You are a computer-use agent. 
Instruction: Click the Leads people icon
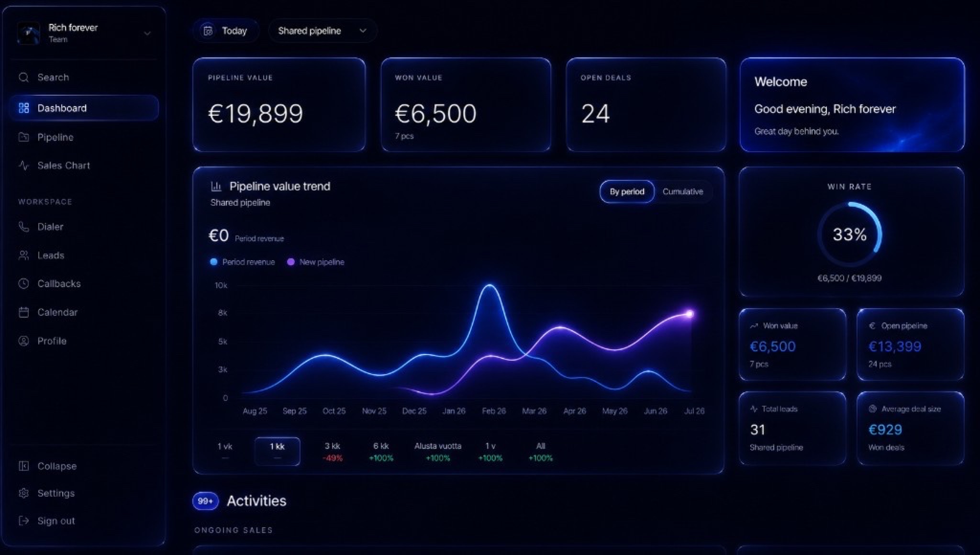[x=23, y=255]
